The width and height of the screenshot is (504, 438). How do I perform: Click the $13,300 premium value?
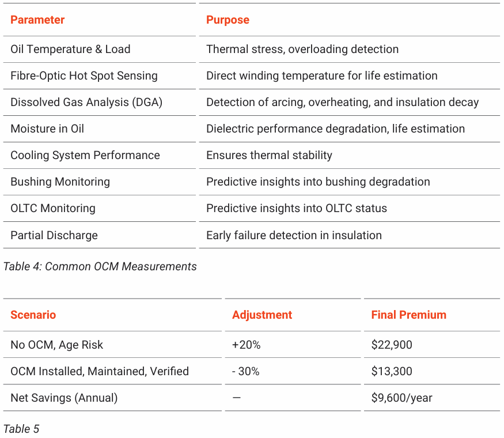pos(392,372)
